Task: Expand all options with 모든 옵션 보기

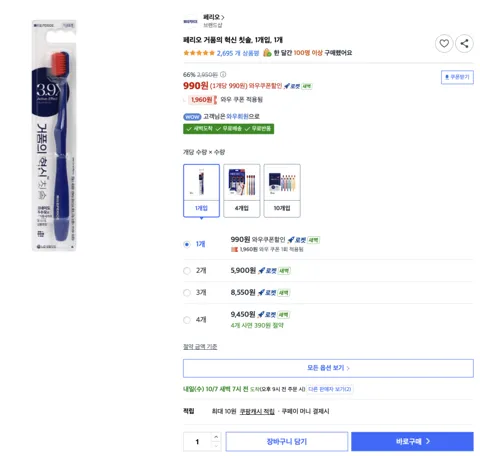Action: [328, 368]
